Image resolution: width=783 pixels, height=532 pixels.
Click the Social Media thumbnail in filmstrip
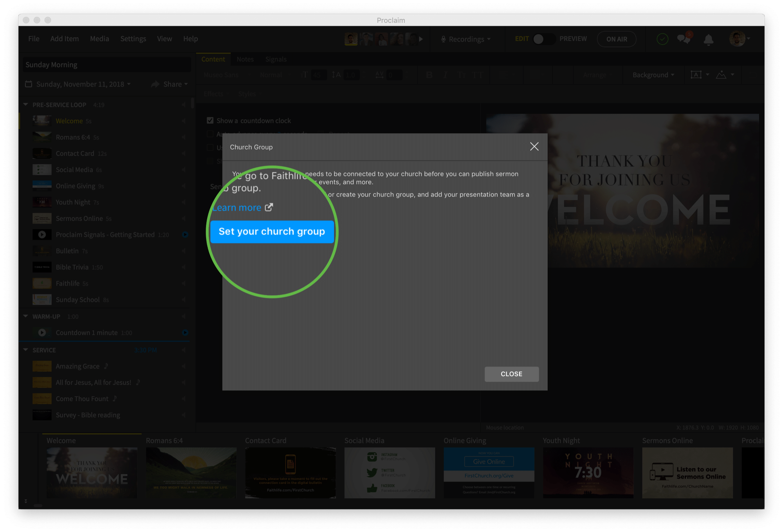point(390,473)
